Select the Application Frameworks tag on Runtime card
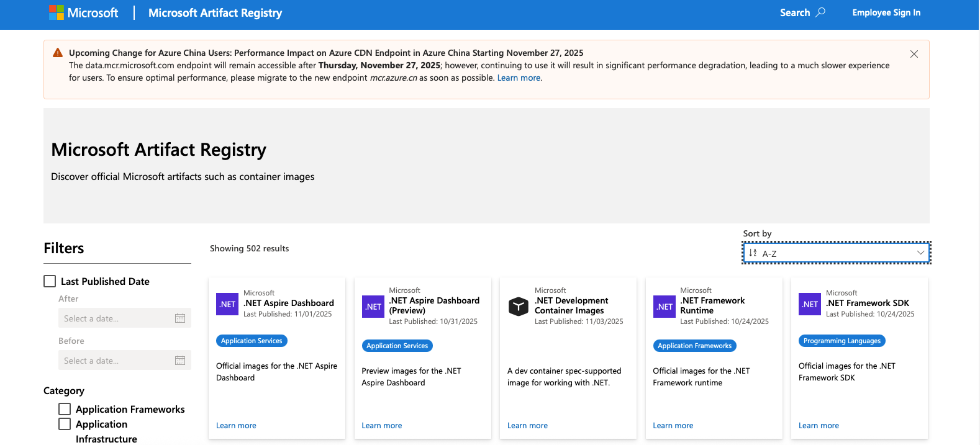Screen dimensions: 980x445 pyautogui.click(x=694, y=346)
